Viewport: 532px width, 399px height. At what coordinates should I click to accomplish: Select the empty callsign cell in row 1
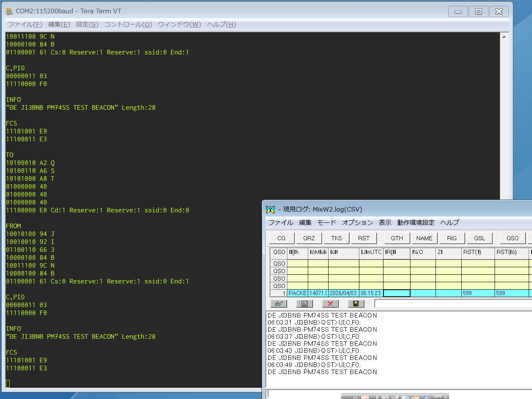(396, 293)
